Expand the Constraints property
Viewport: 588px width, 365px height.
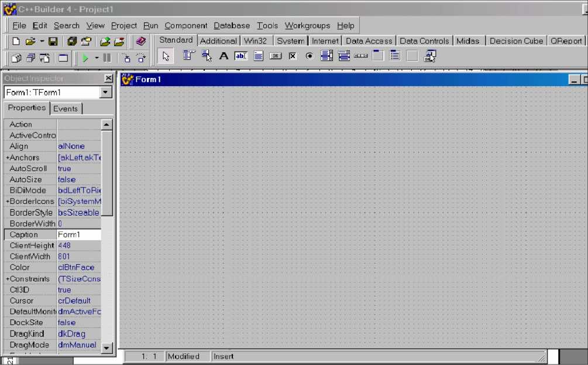[x=8, y=279]
